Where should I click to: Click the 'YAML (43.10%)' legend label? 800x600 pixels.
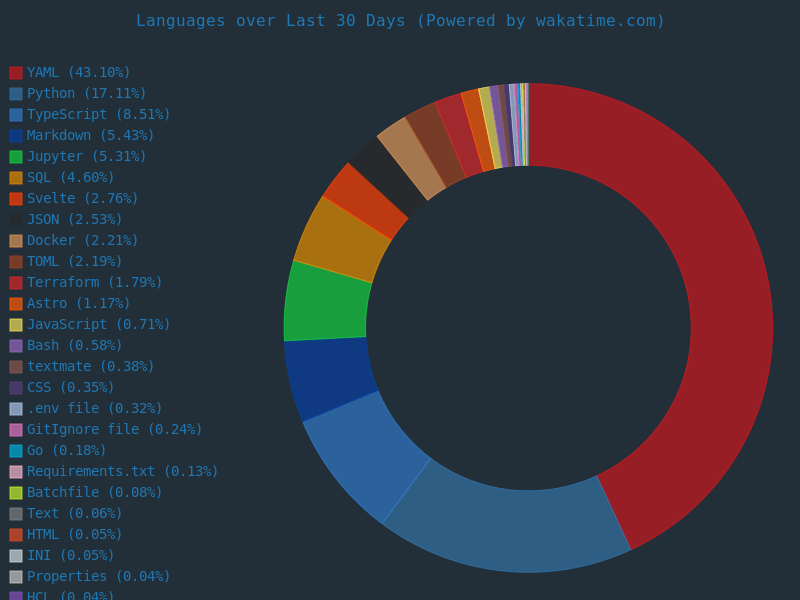point(79,72)
